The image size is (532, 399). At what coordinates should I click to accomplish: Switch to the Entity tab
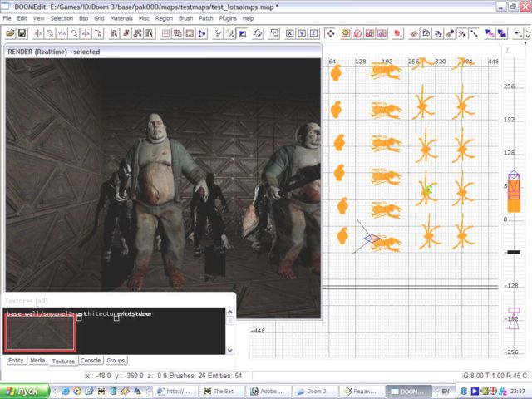click(x=16, y=360)
